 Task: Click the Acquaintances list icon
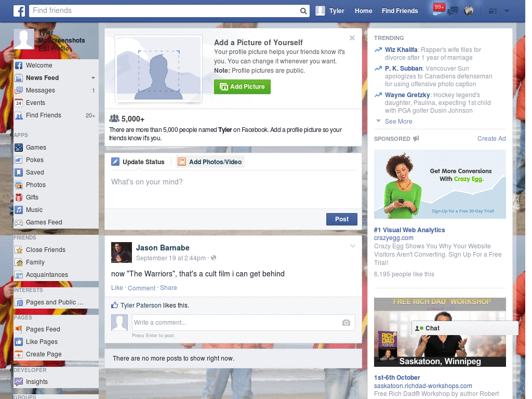pos(19,275)
